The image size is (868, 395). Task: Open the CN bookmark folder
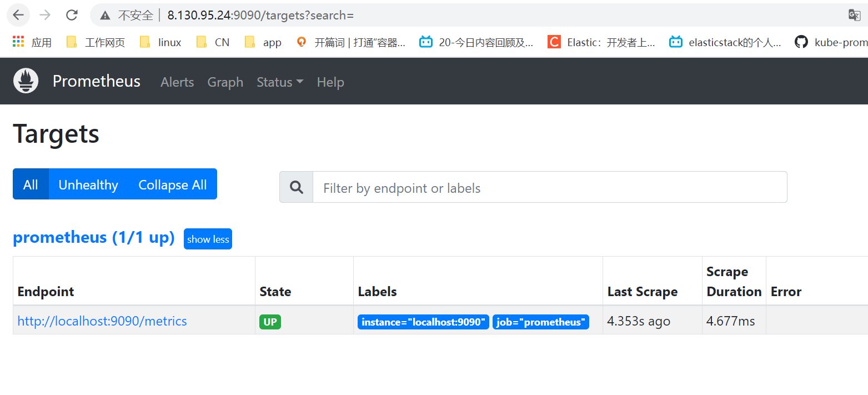[213, 42]
